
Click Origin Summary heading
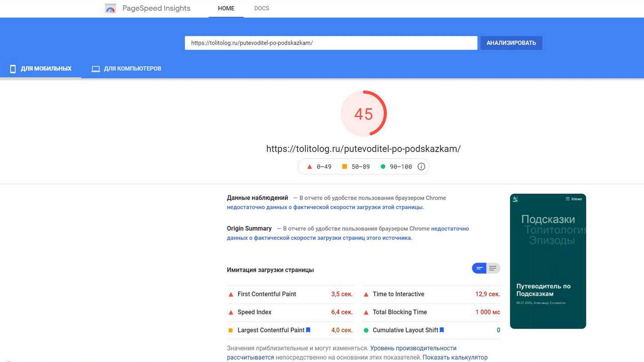pos(249,229)
